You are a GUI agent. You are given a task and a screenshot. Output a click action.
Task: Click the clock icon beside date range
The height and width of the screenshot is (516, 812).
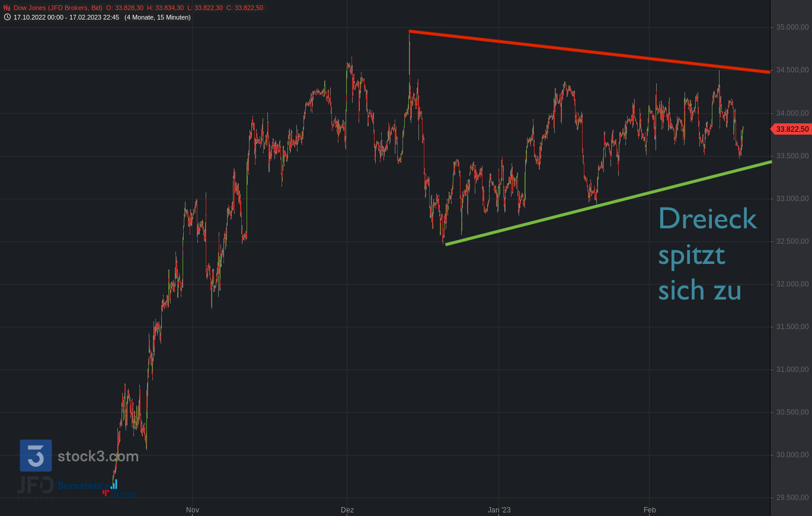[7, 17]
